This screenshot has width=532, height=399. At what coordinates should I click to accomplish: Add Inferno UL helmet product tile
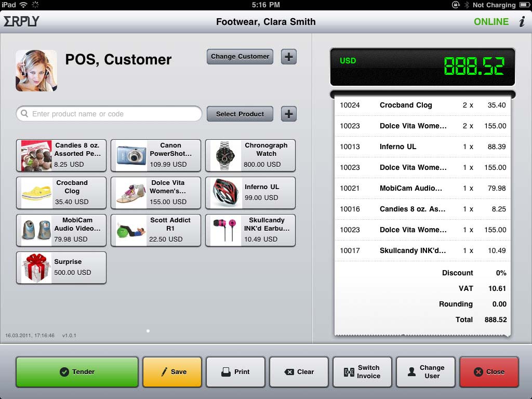[x=250, y=193]
